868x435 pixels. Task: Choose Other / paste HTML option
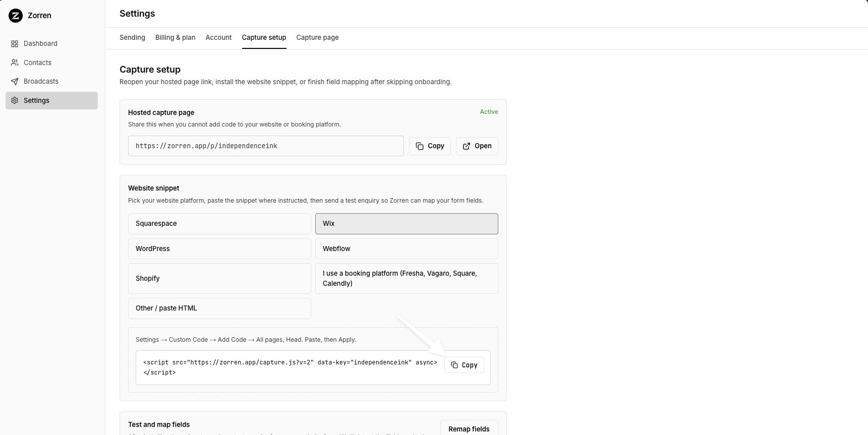click(219, 308)
